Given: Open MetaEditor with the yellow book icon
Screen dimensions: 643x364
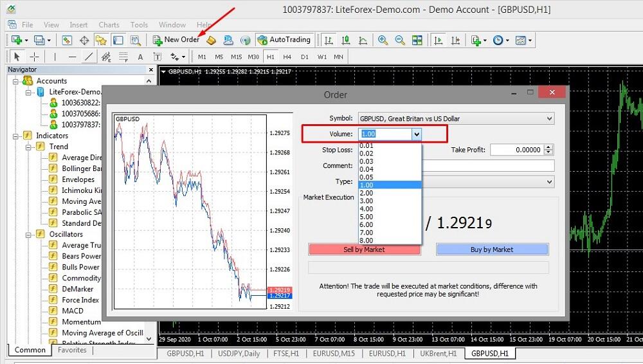Looking at the screenshot, I should click(211, 40).
